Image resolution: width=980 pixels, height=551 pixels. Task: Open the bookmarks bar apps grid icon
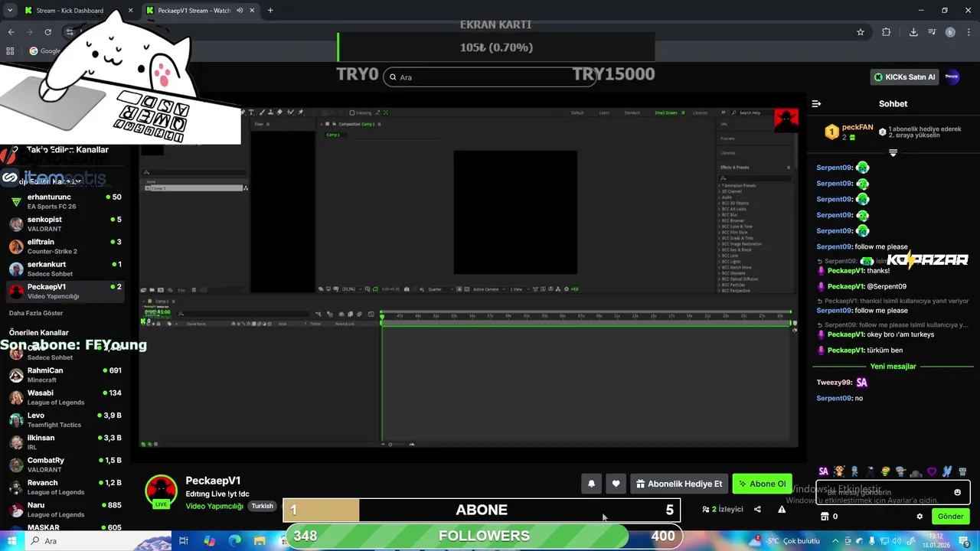[x=10, y=51]
